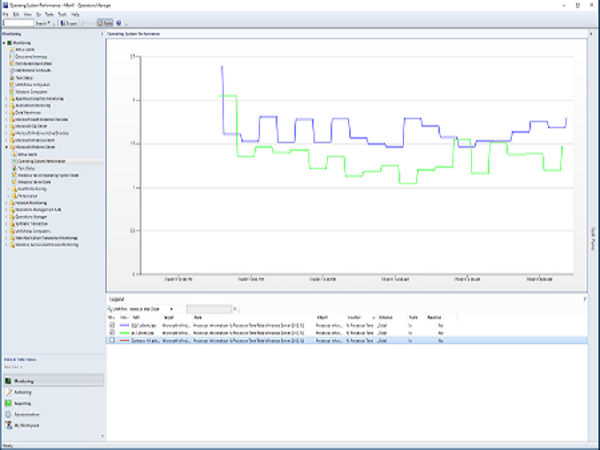600x450 pixels.
Task: Check the red series legend checkbox
Action: tap(111, 340)
